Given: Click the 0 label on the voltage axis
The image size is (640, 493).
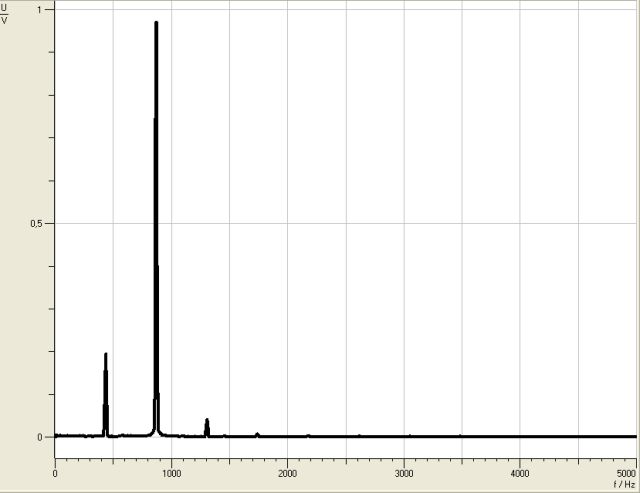Looking at the screenshot, I should tap(41, 437).
